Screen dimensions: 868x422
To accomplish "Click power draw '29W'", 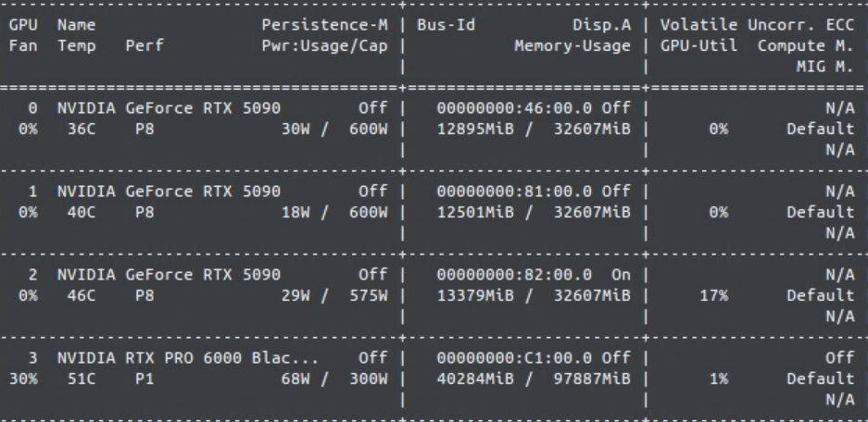I will tap(296, 295).
